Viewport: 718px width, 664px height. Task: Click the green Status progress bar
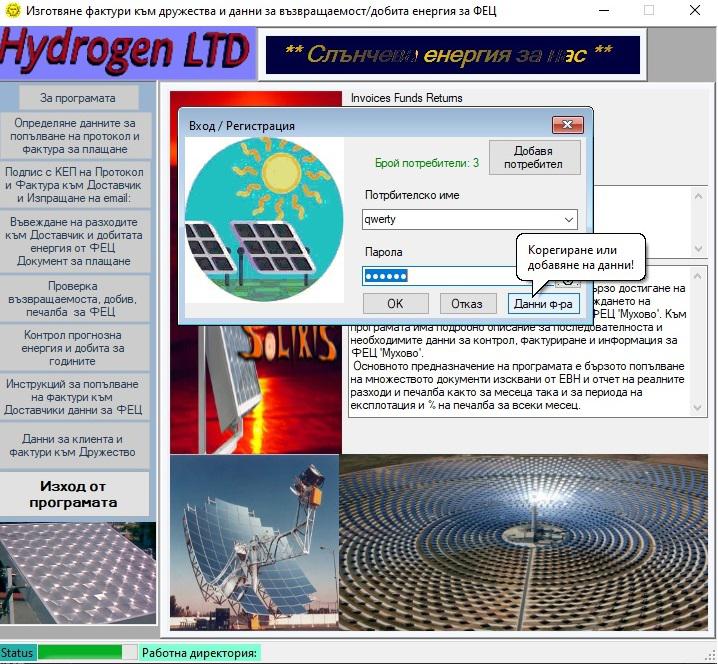click(x=86, y=653)
